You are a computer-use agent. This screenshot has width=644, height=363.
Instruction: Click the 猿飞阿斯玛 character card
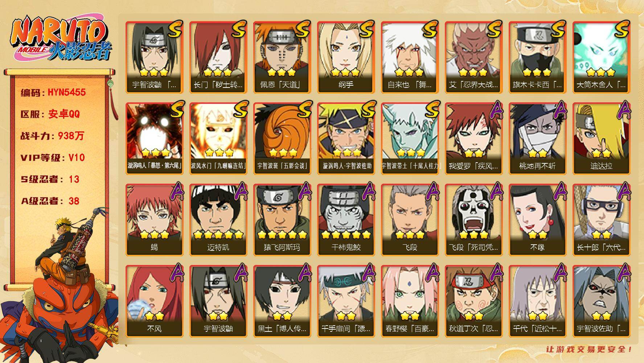(x=282, y=220)
